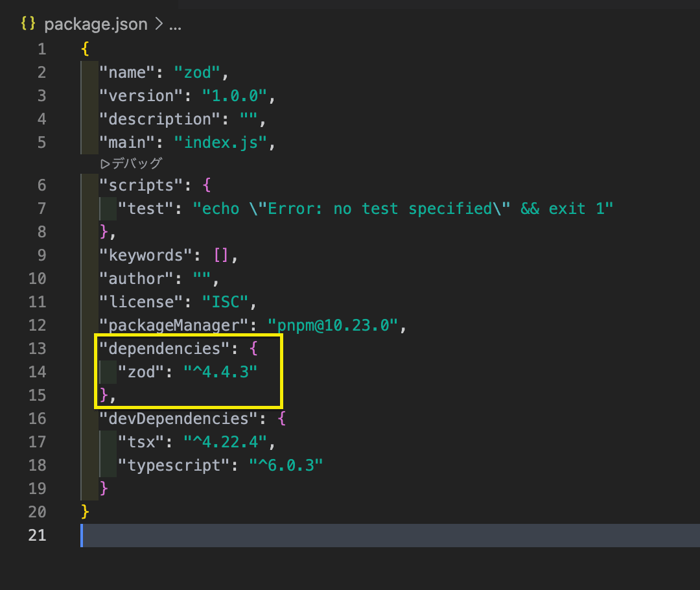
Task: Click the "zod" dependency key on line 14
Action: 141,372
